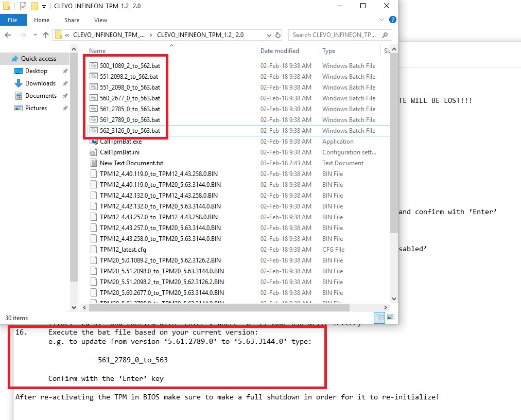
Task: Switch to the Share ribbon tab
Action: 72,20
